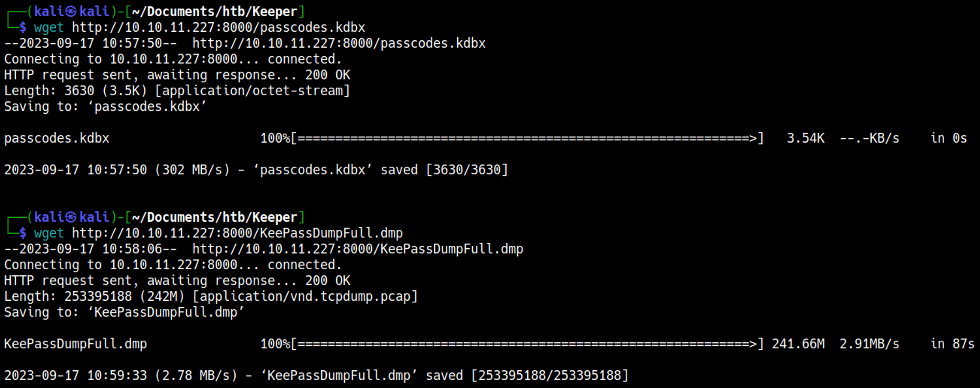The height and width of the screenshot is (388, 980).
Task: Click the second prompt's ~/Documents/htb/Keeper path
Action: (x=215, y=217)
